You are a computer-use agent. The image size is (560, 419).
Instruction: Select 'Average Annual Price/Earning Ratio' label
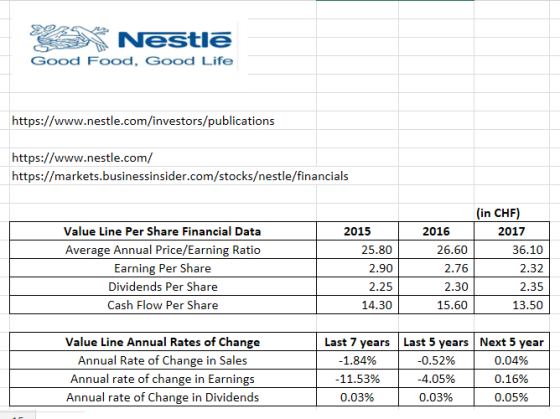[x=163, y=250]
